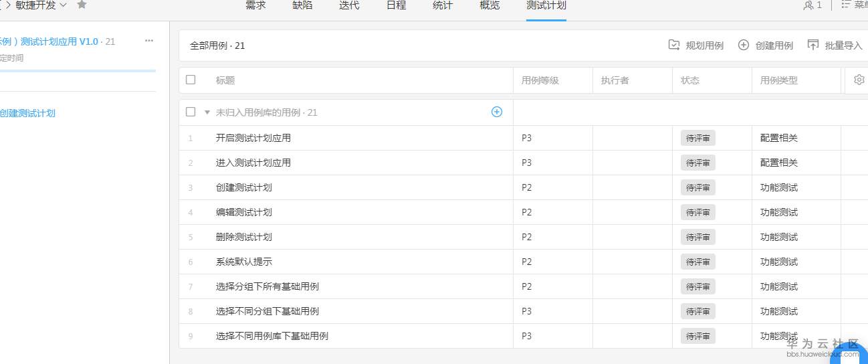
Task: Click 功能测试 type of 删除测试计划
Action: pyautogui.click(x=779, y=238)
